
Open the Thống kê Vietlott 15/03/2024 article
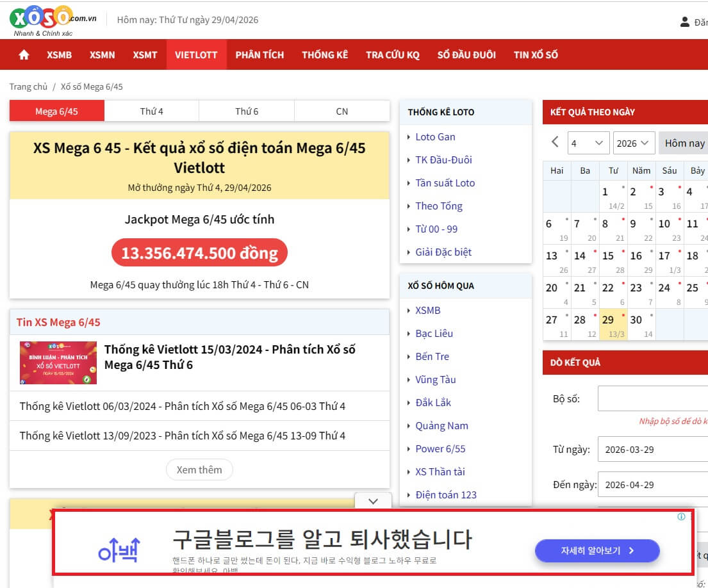[230, 357]
